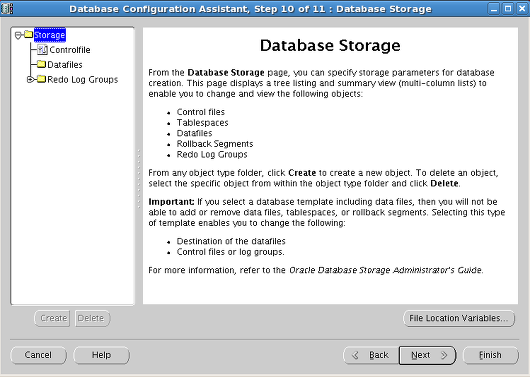Open the Help window
The image size is (530, 377).
tap(101, 355)
